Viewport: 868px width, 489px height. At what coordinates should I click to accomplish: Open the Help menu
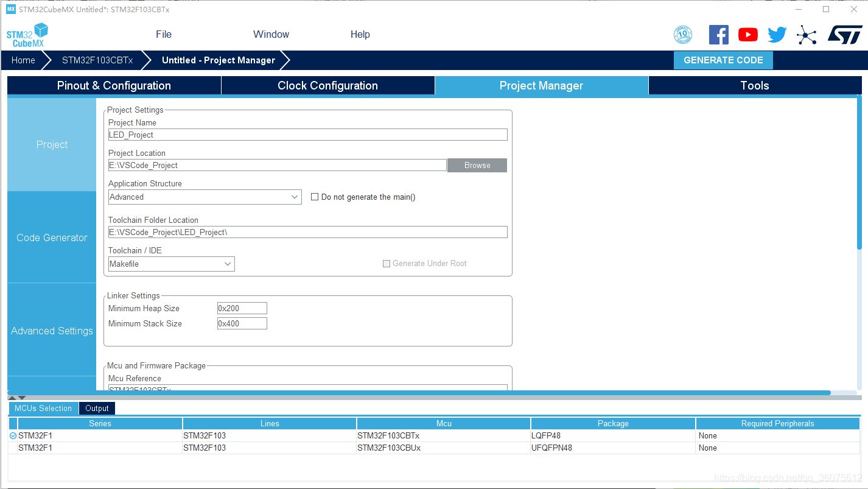pos(360,34)
